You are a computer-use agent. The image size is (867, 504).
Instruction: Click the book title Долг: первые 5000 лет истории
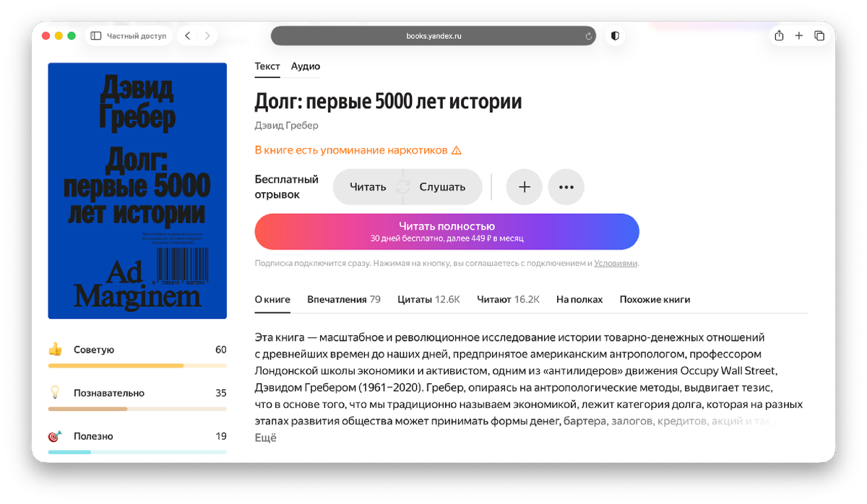pos(388,101)
